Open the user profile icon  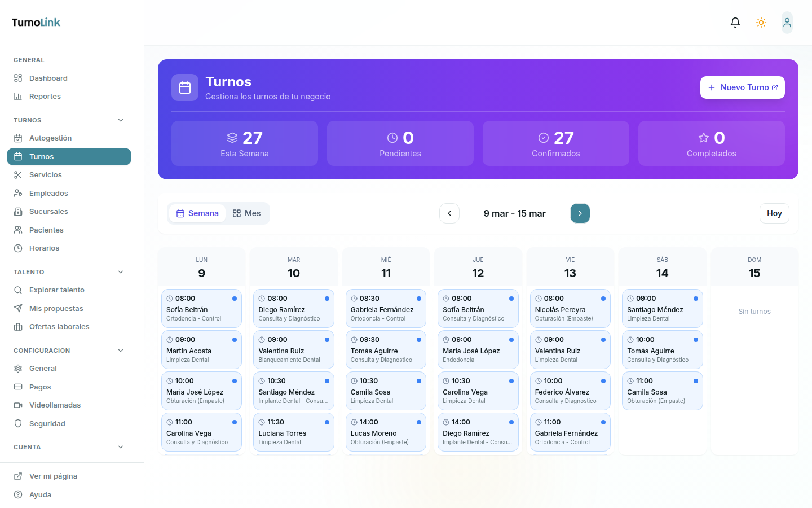pos(787,23)
